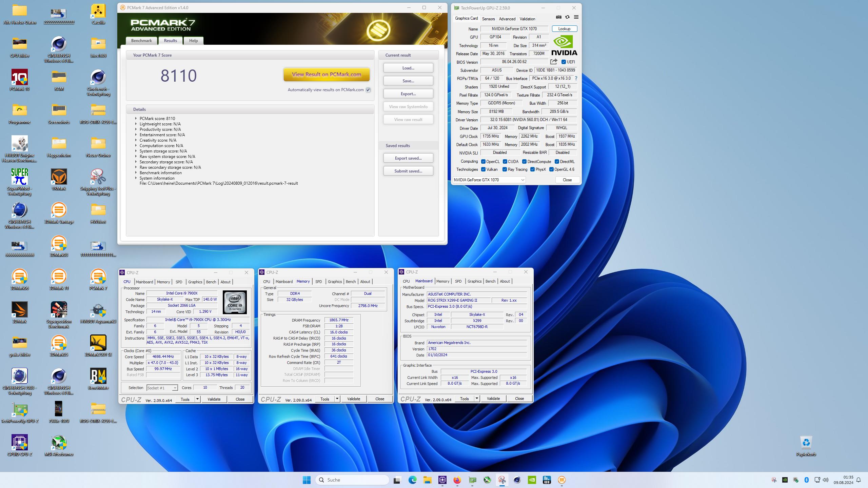Expand System information row

pyautogui.click(x=136, y=178)
